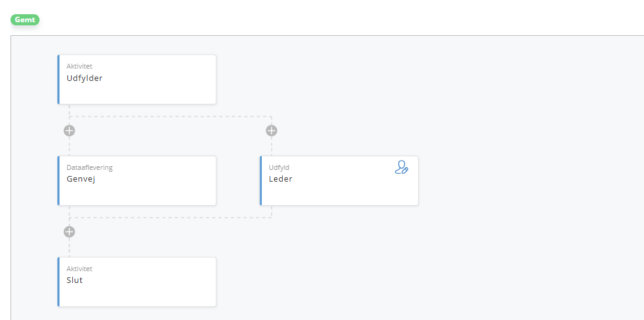Viewport: 644px width, 320px height.
Task: Click the green Gemt status badge
Action: point(25,20)
